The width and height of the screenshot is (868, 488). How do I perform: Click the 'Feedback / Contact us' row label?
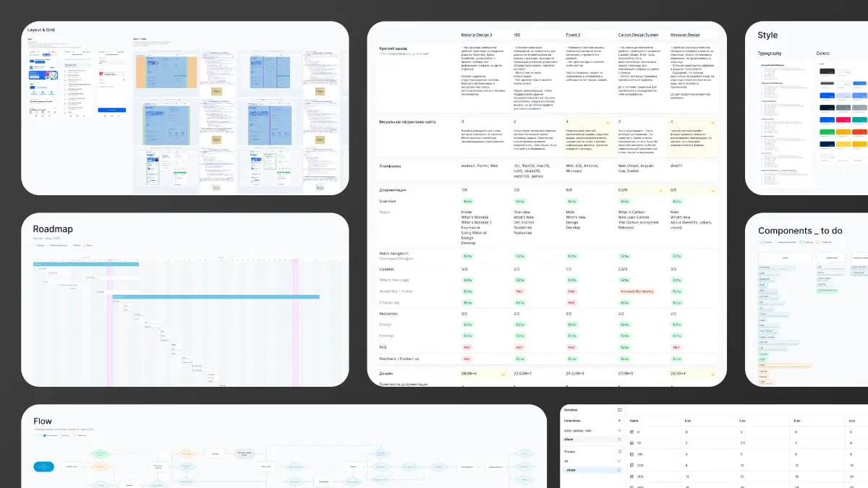pyautogui.click(x=399, y=359)
